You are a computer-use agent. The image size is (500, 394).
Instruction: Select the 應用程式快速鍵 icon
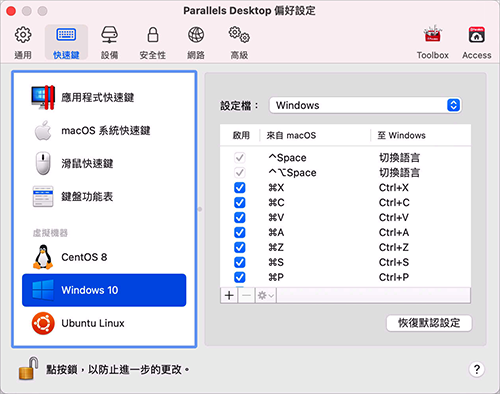coord(43,97)
